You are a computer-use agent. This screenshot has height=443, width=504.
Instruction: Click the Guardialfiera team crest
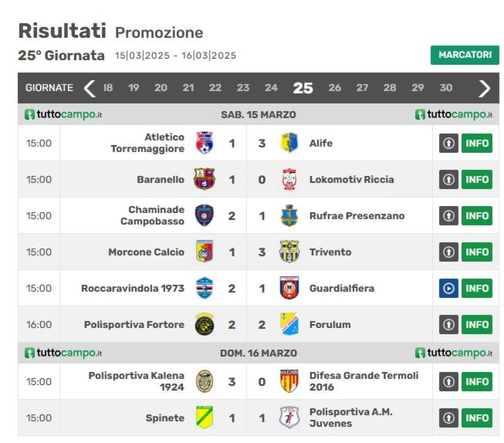(x=289, y=288)
